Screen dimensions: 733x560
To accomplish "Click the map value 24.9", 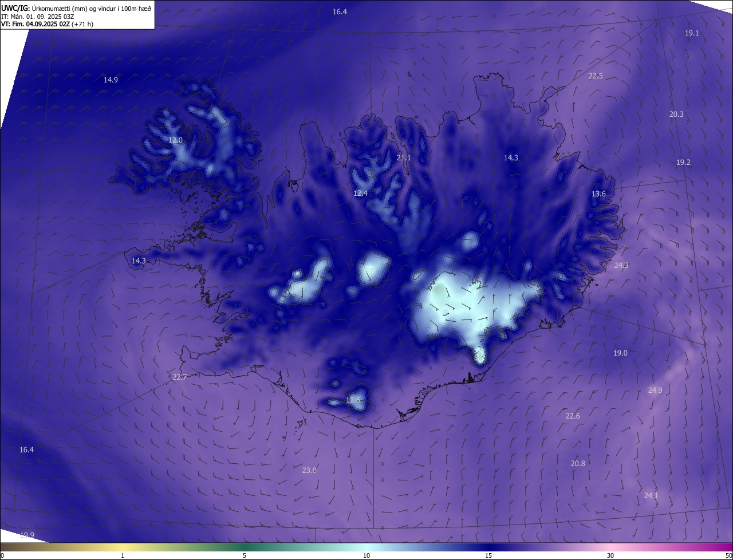I will click(655, 391).
